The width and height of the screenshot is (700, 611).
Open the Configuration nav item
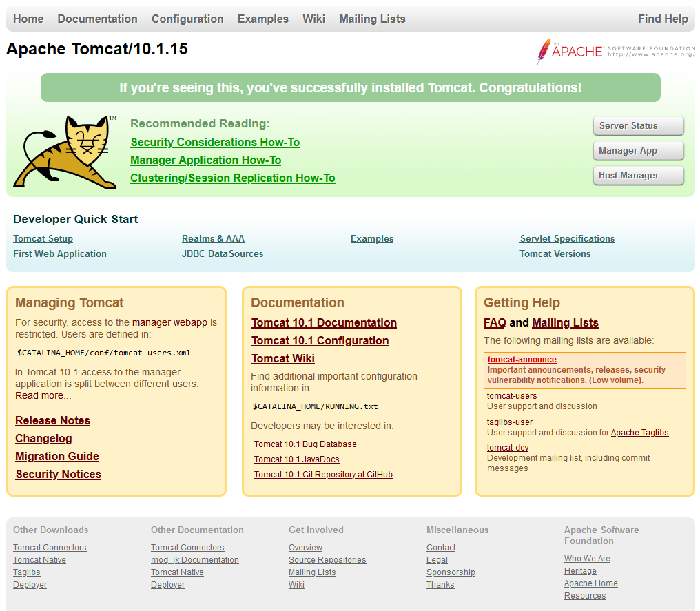187,19
